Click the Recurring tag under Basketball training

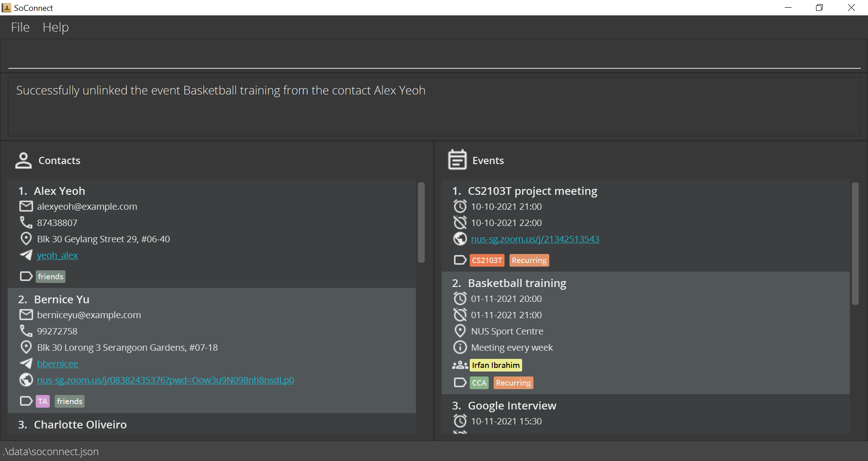pos(513,383)
